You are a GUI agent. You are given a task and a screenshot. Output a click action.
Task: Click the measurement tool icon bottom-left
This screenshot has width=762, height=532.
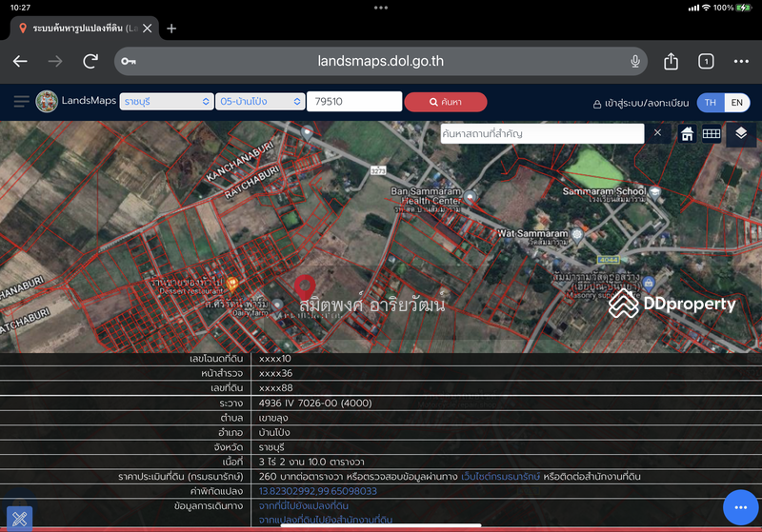coord(19,519)
